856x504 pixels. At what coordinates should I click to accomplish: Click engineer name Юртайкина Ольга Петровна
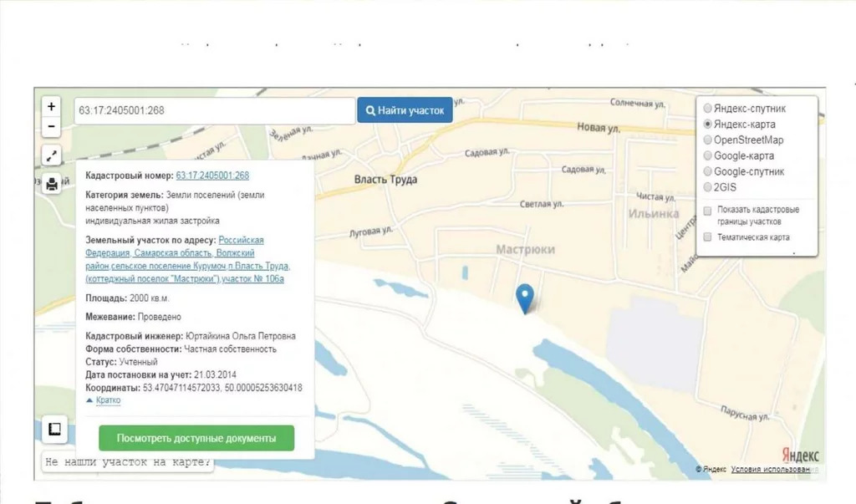tap(241, 336)
